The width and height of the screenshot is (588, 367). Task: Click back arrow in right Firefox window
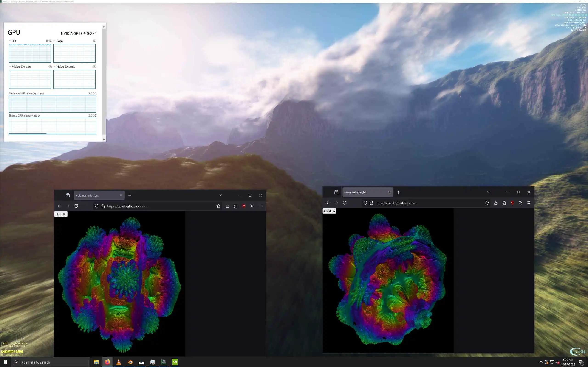[328, 203]
